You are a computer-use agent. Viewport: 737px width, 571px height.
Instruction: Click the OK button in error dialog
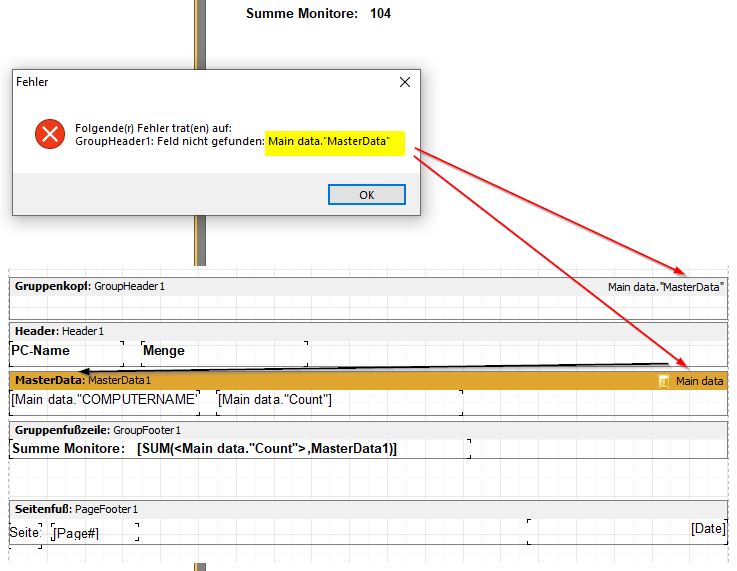click(x=366, y=195)
